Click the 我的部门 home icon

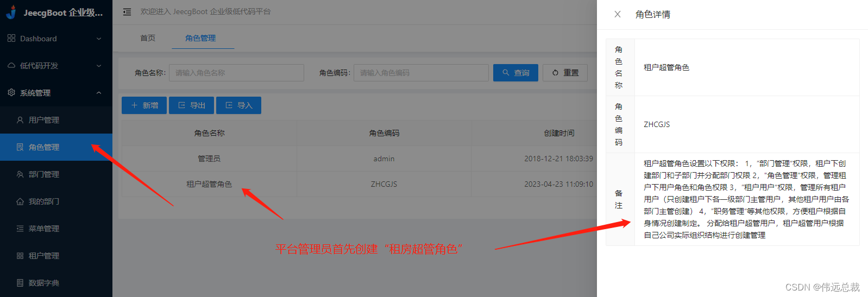(x=20, y=201)
